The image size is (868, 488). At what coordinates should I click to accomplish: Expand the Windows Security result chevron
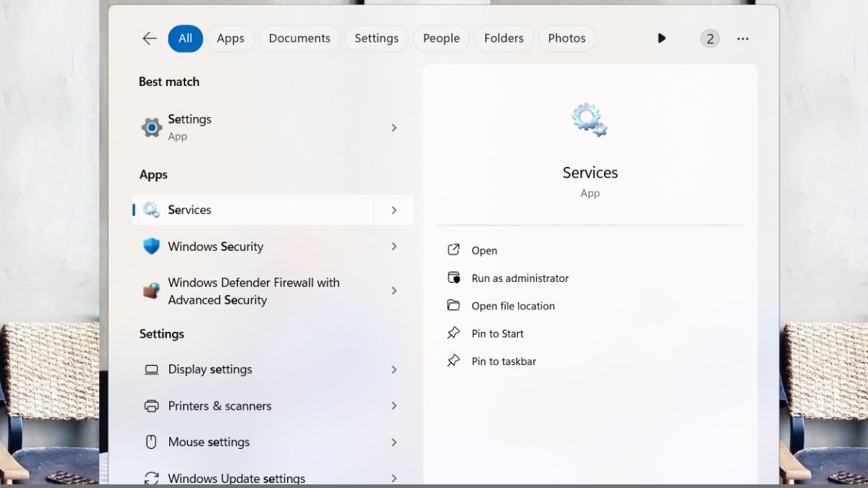click(x=394, y=246)
